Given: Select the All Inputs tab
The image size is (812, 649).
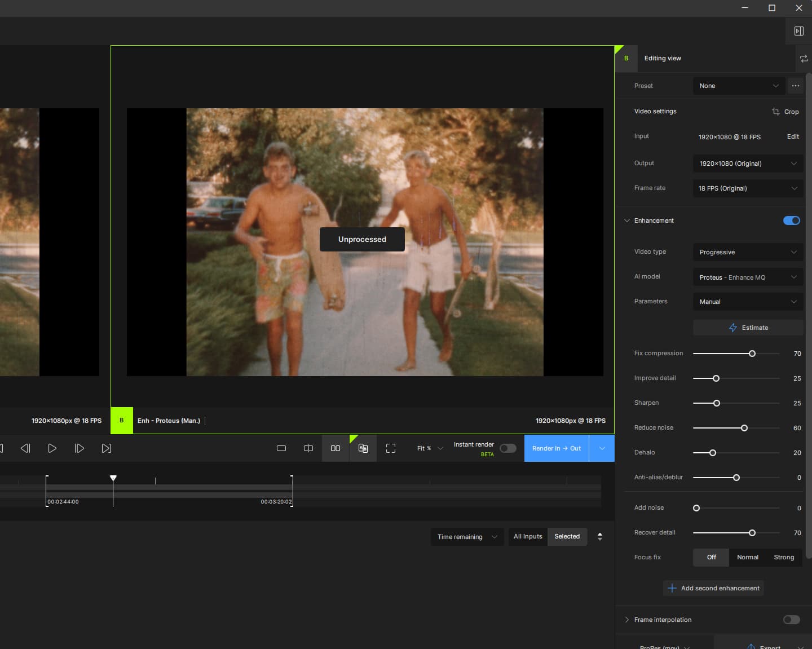Looking at the screenshot, I should 528,536.
